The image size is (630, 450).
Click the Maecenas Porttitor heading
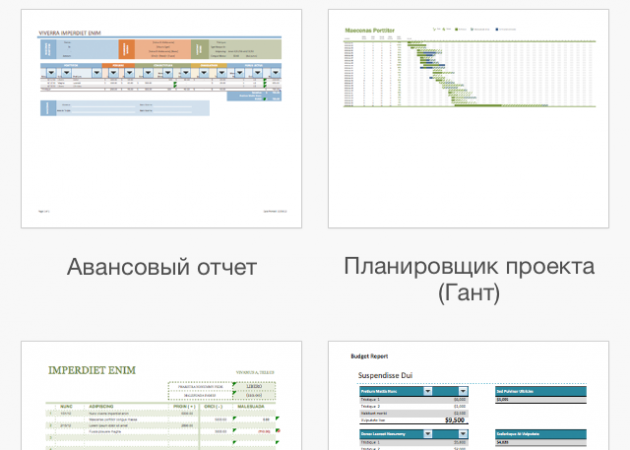[369, 31]
